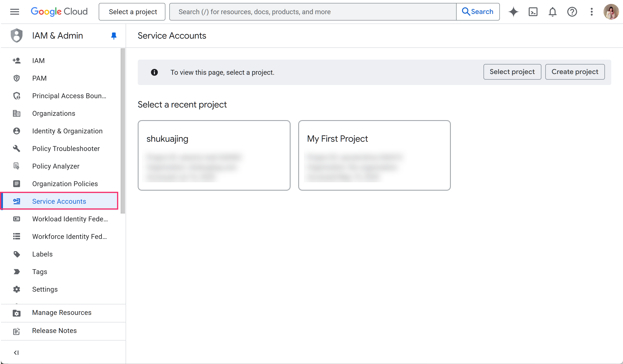Open the three-dot settings and utilities menu
This screenshot has width=623, height=364.
pos(591,12)
